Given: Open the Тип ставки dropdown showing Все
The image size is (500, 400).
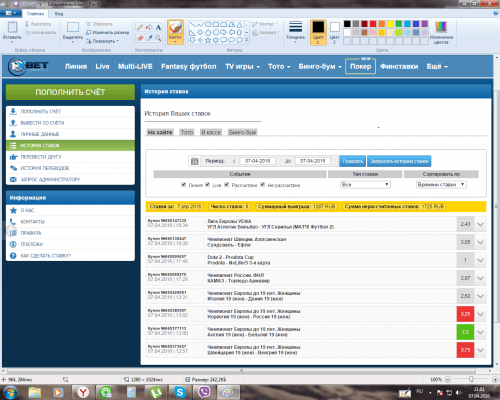Looking at the screenshot, I should (x=365, y=184).
